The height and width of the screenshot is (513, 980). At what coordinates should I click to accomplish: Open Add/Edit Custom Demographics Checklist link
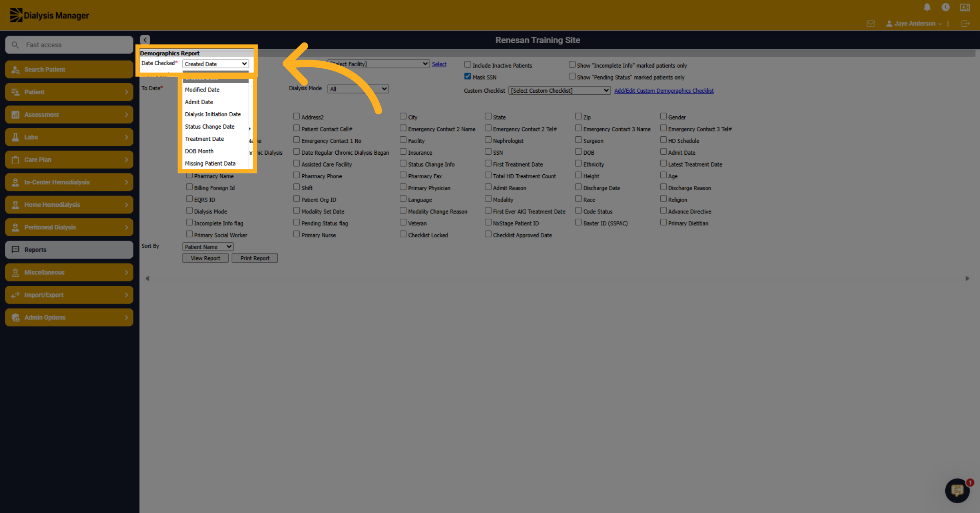(x=664, y=91)
